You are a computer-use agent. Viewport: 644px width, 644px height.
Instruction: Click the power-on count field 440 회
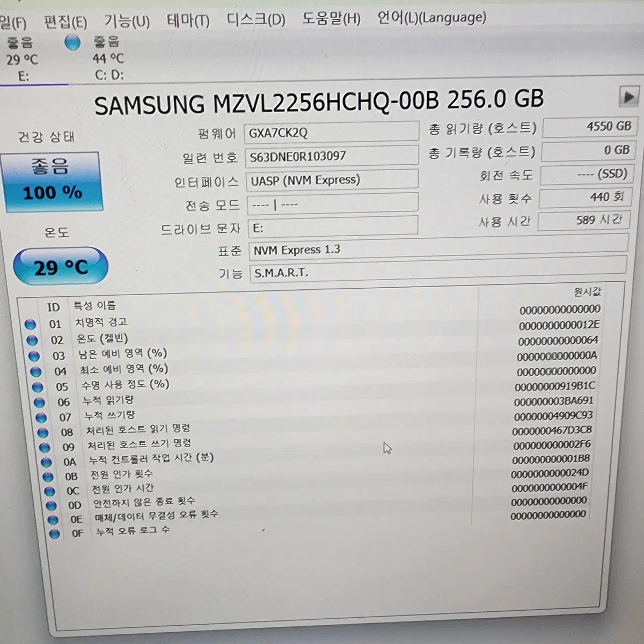pos(584,197)
